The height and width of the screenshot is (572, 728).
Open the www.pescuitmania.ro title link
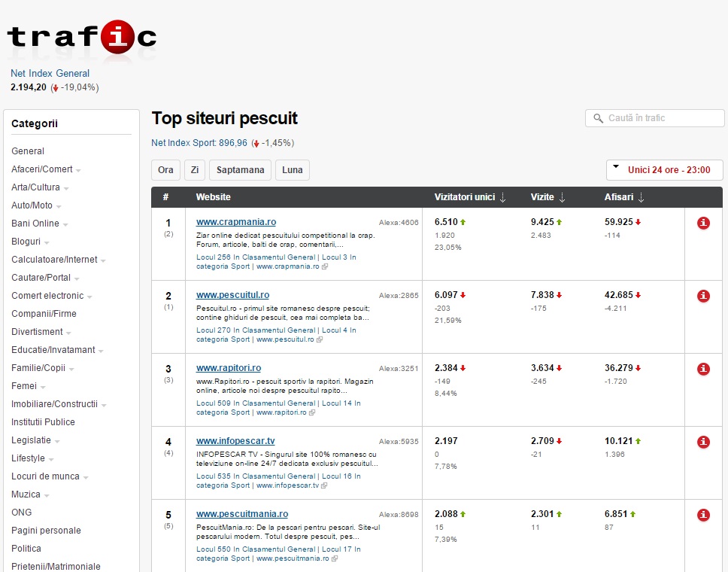(242, 514)
